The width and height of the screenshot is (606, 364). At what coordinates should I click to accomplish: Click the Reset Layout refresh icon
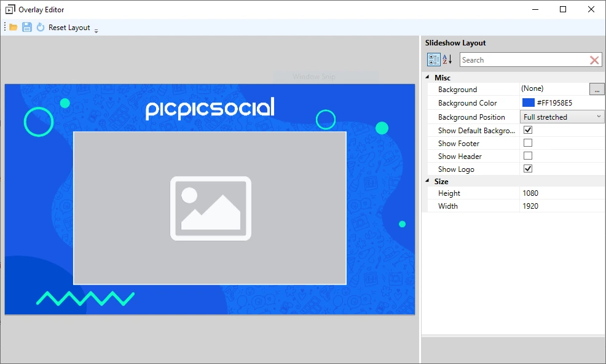coord(41,28)
